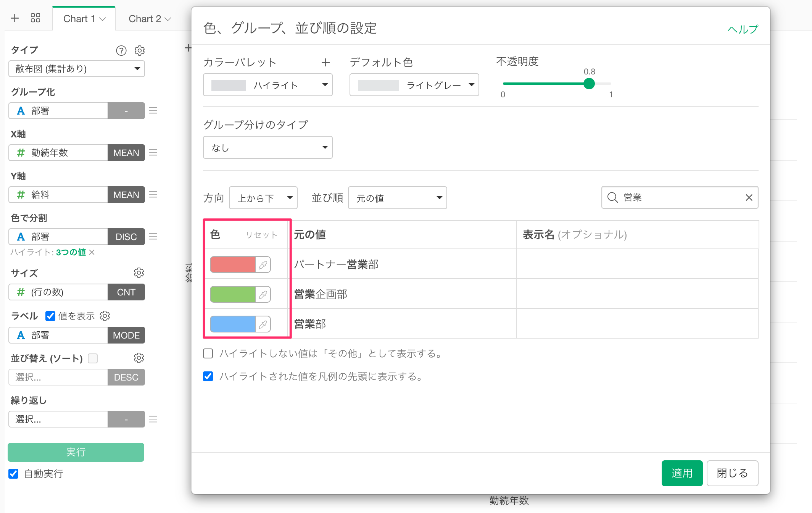812x513 pixels.
Task: Open the X軸 勤続年数 hamburger menu icon
Action: [x=153, y=153]
